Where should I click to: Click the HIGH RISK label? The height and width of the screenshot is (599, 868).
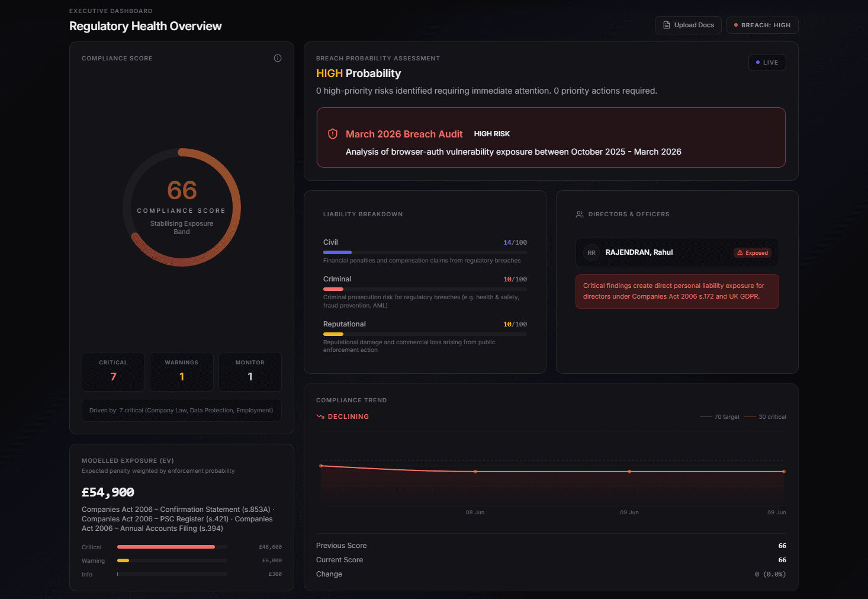click(x=492, y=134)
